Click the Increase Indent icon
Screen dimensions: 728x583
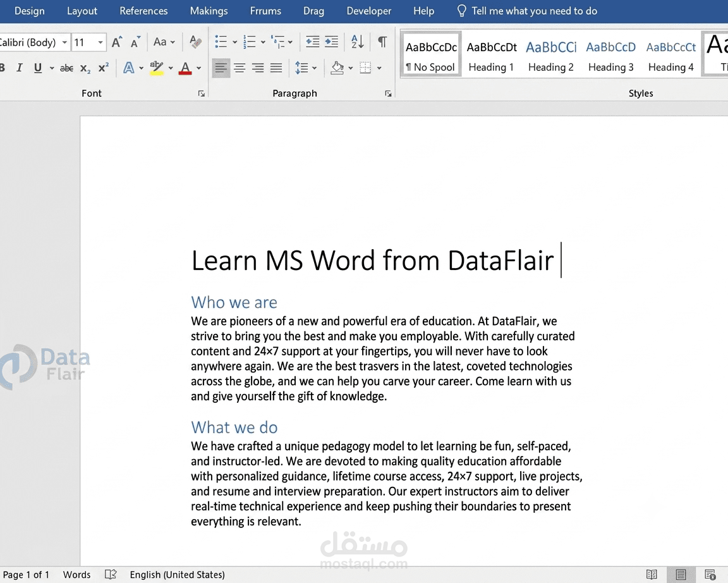[x=332, y=42]
